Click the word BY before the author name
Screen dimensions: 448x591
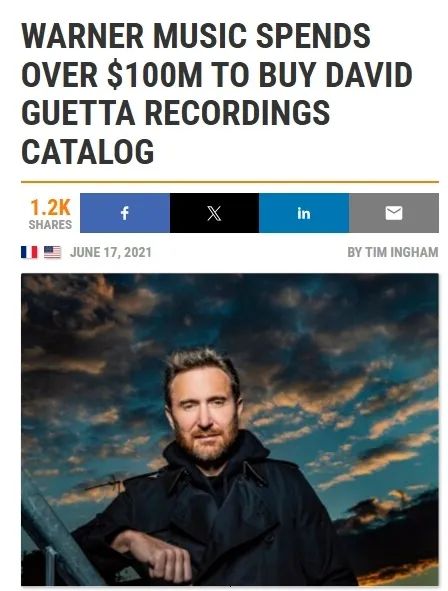click(355, 252)
